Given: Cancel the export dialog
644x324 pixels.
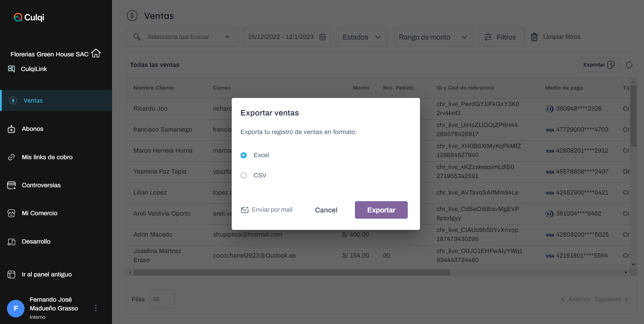Looking at the screenshot, I should tap(326, 210).
